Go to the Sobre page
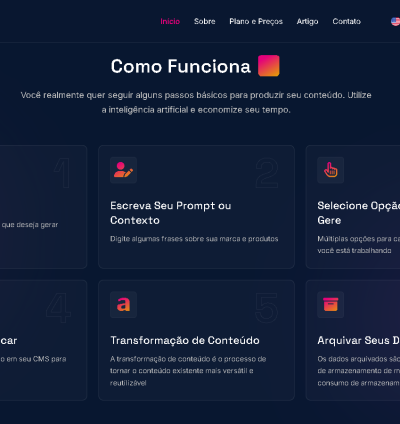This screenshot has height=424, width=400. click(x=205, y=21)
